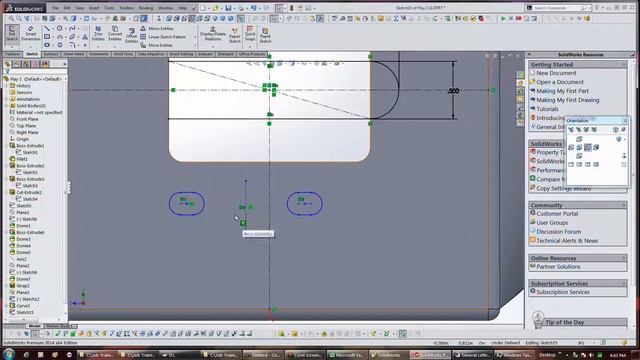Click the Convert Entities tool

[115, 33]
